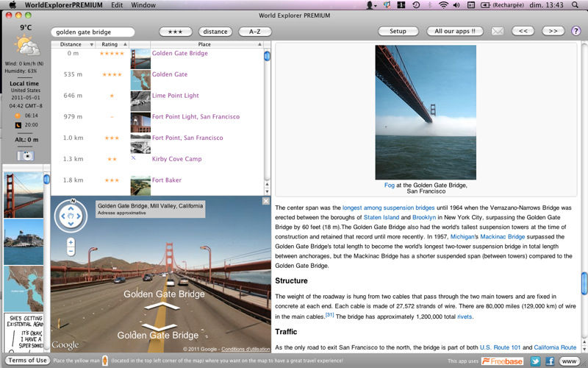Select Fort Point Light, San Francisco

tap(196, 116)
